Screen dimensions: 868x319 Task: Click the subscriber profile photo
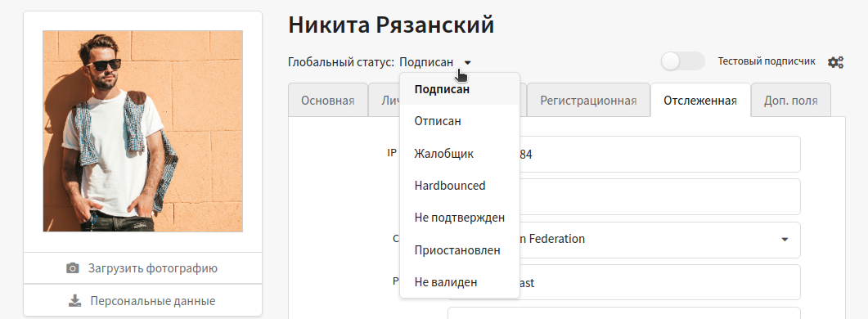click(x=143, y=131)
